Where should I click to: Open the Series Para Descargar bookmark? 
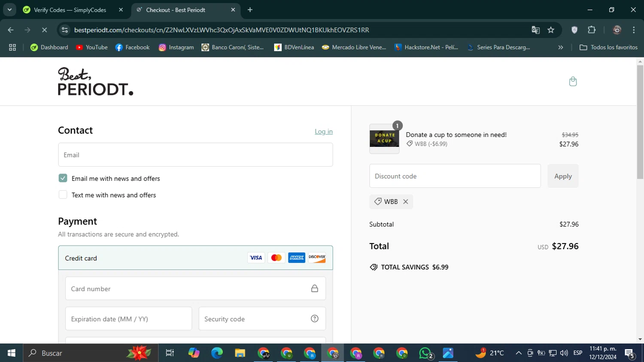(x=499, y=47)
